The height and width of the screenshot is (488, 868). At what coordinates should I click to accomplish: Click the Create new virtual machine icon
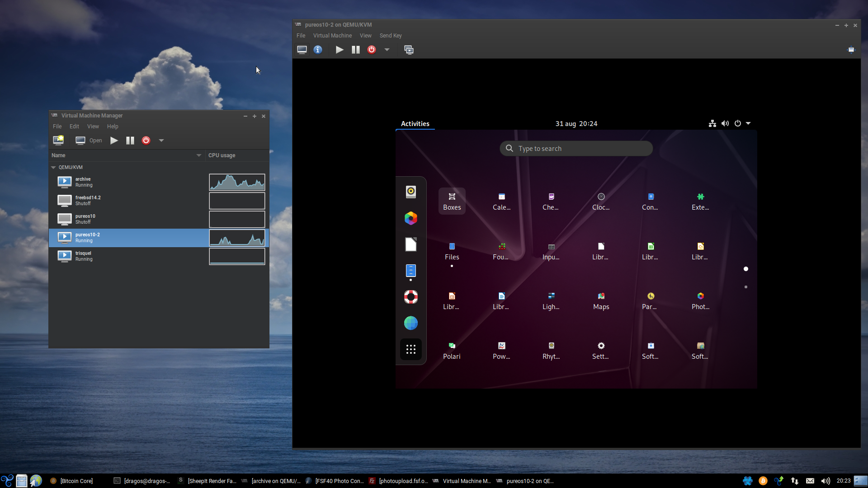pyautogui.click(x=58, y=140)
